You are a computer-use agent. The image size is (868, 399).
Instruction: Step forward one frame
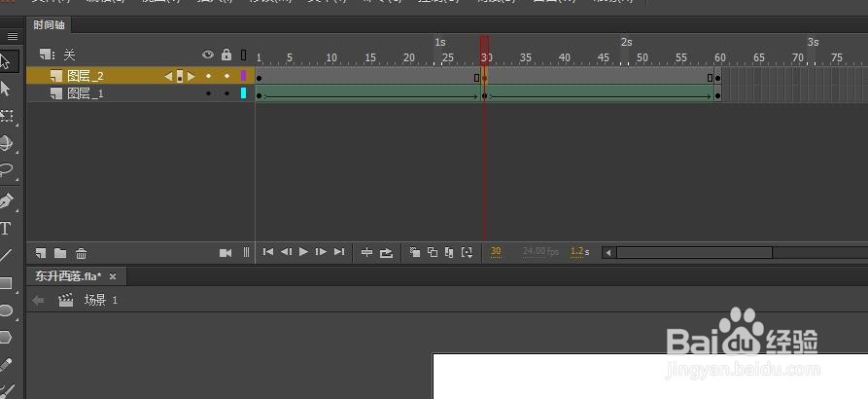[x=321, y=252]
